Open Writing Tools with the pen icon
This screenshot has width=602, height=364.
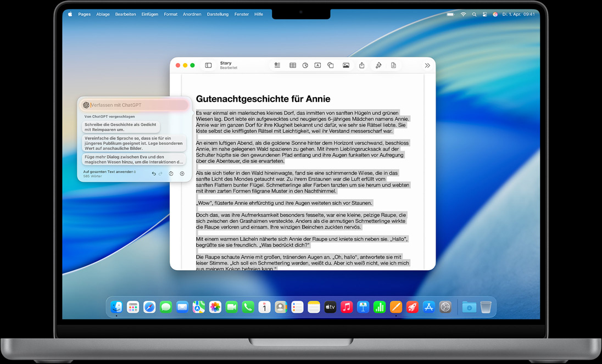[x=378, y=65]
